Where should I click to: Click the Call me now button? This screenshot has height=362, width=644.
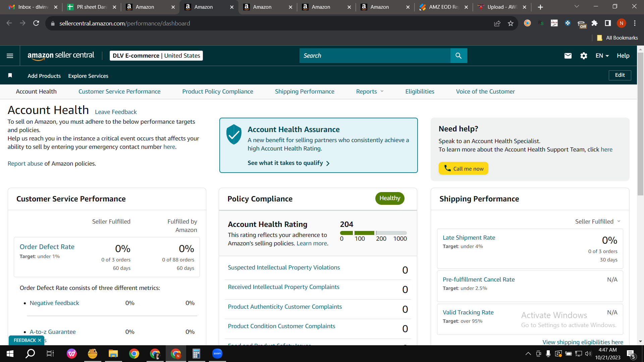point(463,169)
